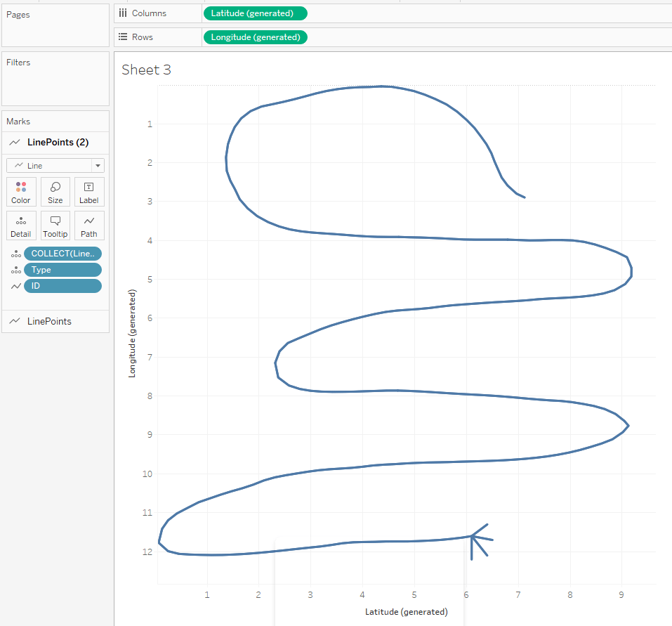The height and width of the screenshot is (626, 672).
Task: Open the Tooltip editor button
Action: [x=55, y=226]
